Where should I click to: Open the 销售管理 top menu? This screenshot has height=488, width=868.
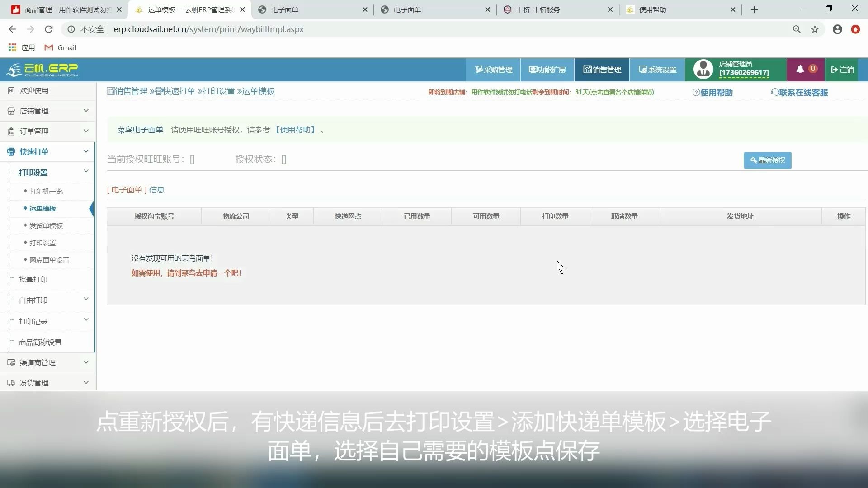pos(602,70)
